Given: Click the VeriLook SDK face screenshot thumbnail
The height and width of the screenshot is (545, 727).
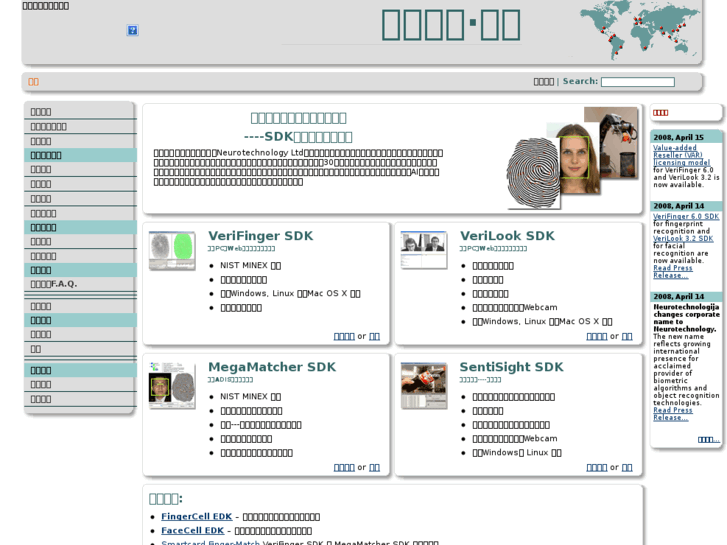Looking at the screenshot, I should [x=424, y=250].
